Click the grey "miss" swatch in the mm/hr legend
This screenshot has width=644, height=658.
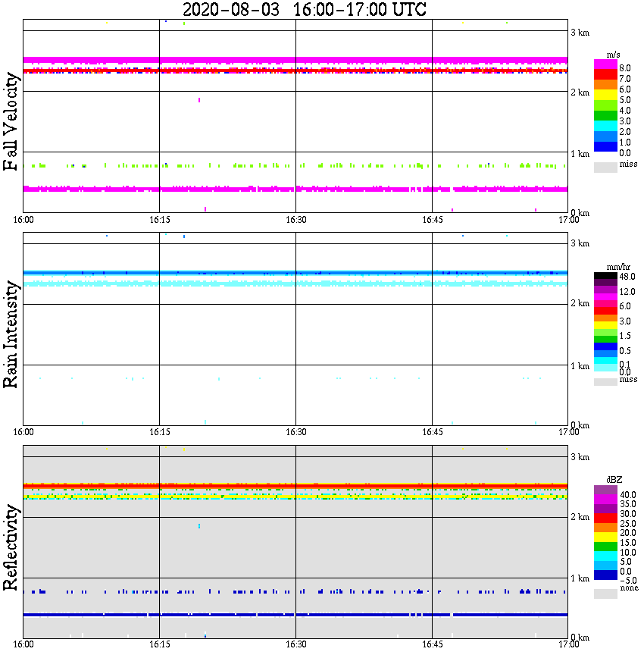pyautogui.click(x=605, y=381)
